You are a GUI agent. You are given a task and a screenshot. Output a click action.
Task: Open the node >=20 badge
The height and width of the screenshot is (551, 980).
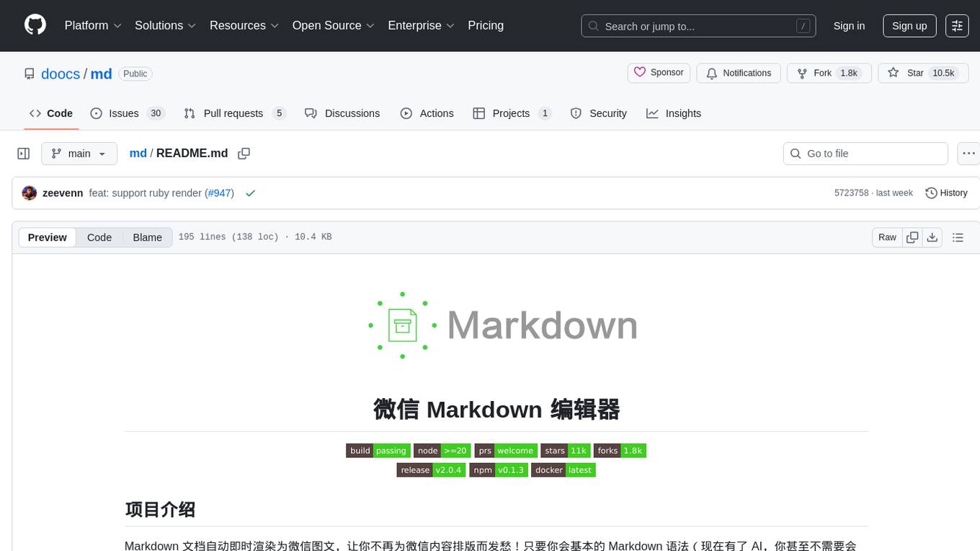(x=442, y=451)
